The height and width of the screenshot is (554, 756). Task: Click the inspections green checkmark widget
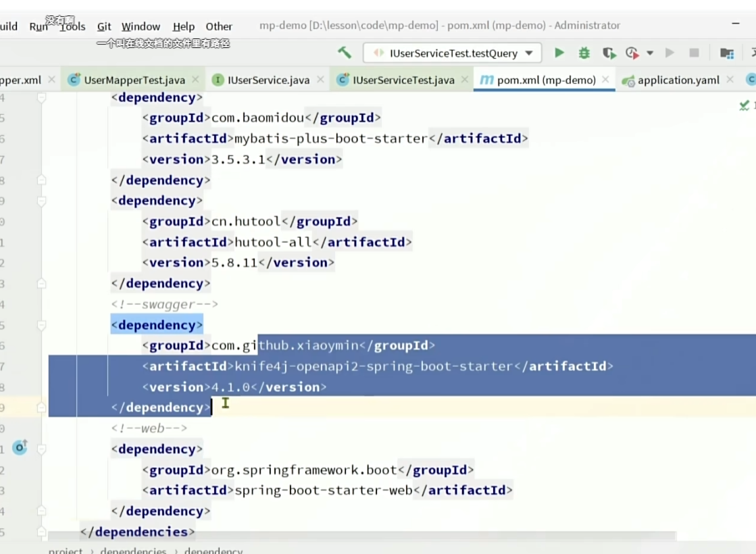(745, 105)
